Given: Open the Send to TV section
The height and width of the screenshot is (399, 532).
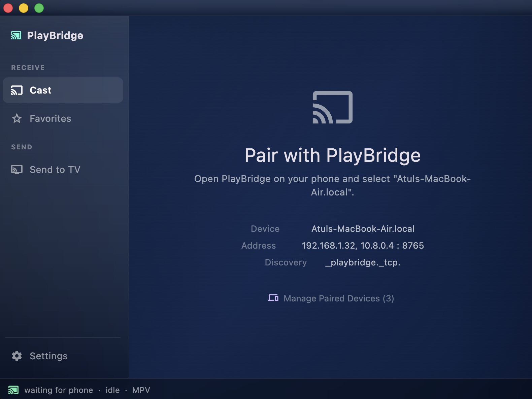Looking at the screenshot, I should 63,170.
